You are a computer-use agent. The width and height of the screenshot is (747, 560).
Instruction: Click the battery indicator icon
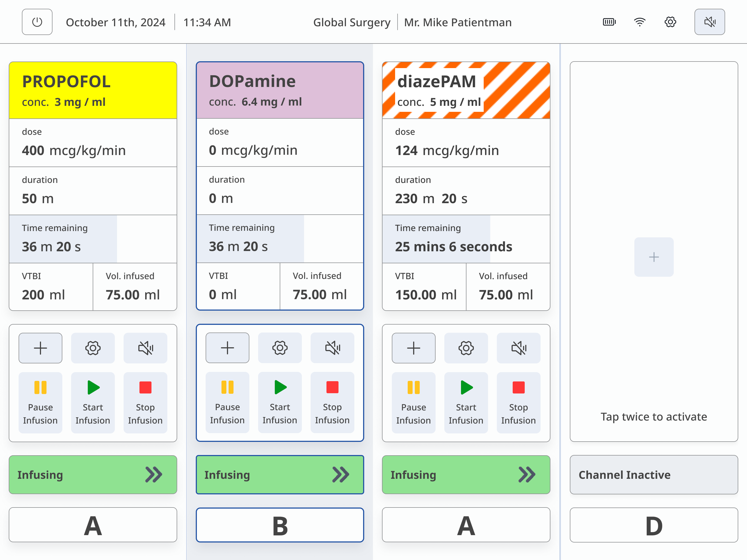(609, 22)
